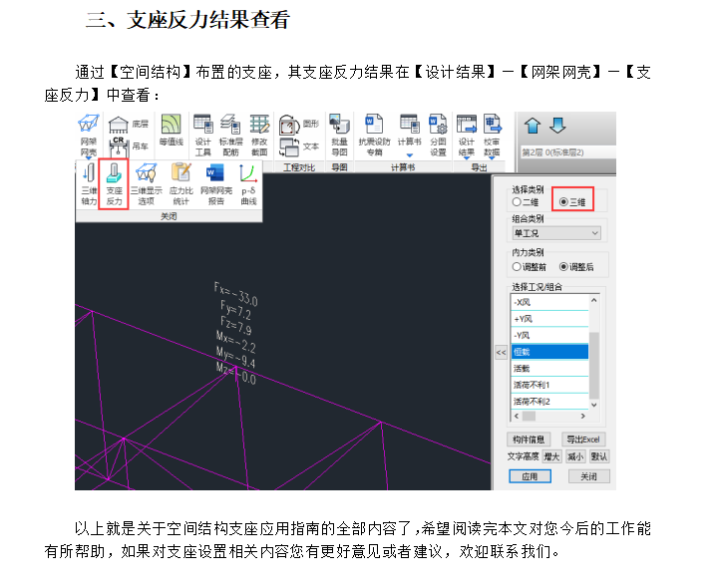Open the p-δ曲线 curve icon
This screenshot has width=716, height=588.
click(x=248, y=173)
